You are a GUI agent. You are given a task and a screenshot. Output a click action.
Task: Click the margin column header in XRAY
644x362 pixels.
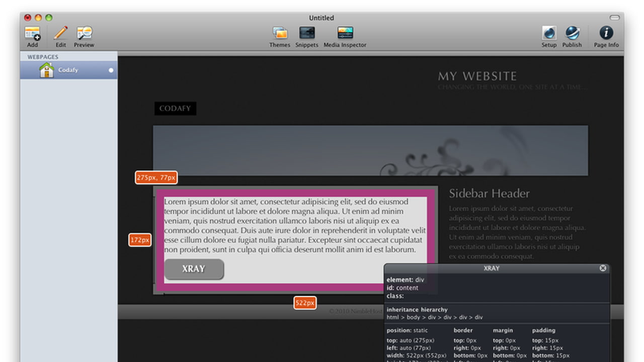pos(503,330)
